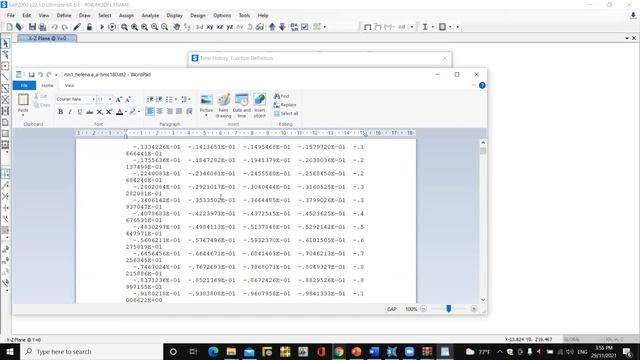Open Quick Access Toolbar customize arrow
Viewport: 640px width, 360px height.
56,75
